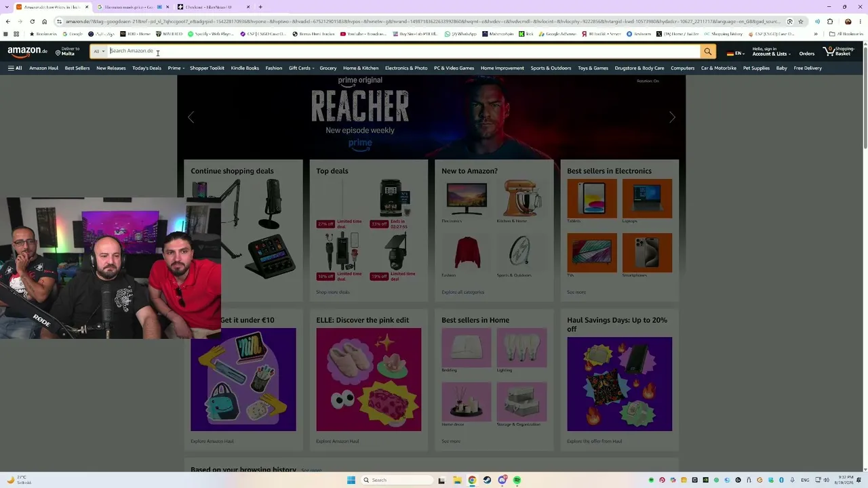Open Drugstore & Body Care category
The image size is (868, 488).
click(x=639, y=68)
